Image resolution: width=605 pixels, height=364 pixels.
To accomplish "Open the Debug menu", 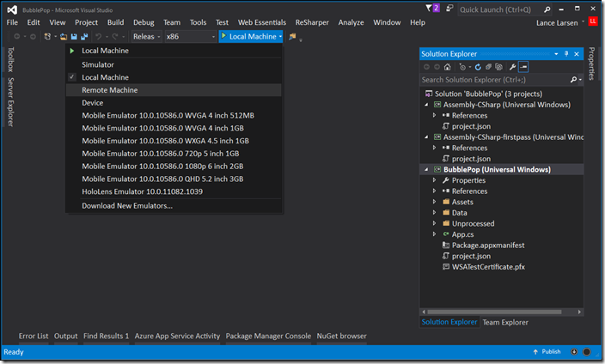I will 144,22.
